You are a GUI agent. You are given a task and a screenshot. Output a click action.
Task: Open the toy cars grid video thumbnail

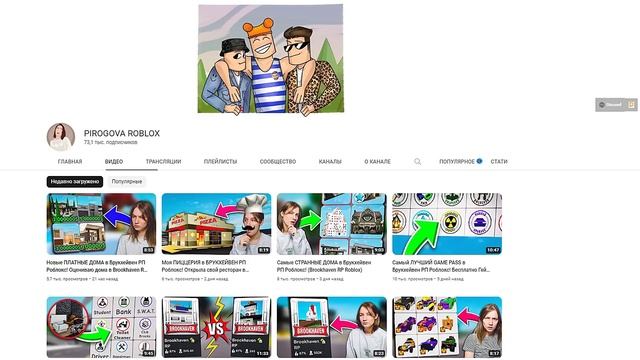click(x=447, y=327)
